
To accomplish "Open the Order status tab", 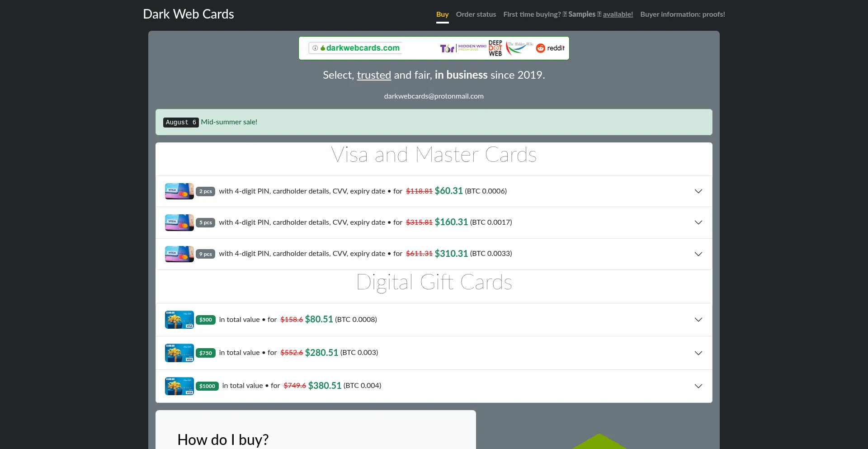I will point(476,14).
